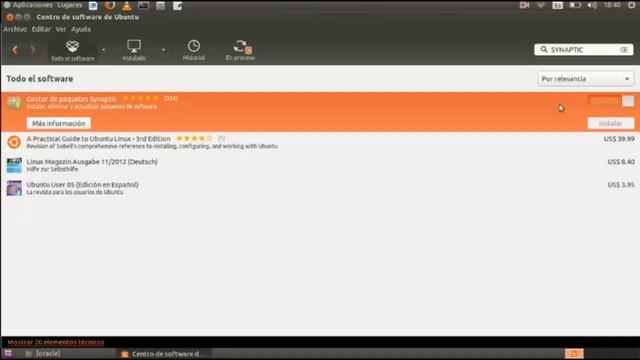Launch Firefox from the top panel

click(110, 6)
